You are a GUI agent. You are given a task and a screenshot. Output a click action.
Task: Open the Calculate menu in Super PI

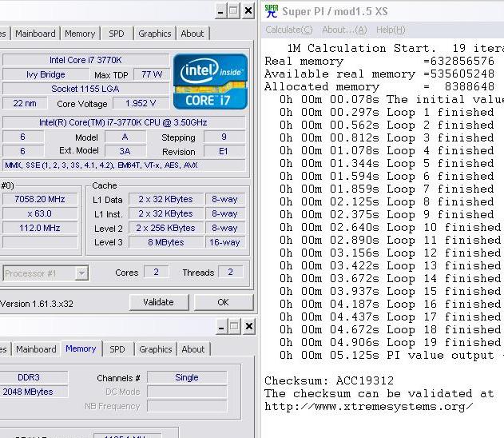click(x=283, y=30)
